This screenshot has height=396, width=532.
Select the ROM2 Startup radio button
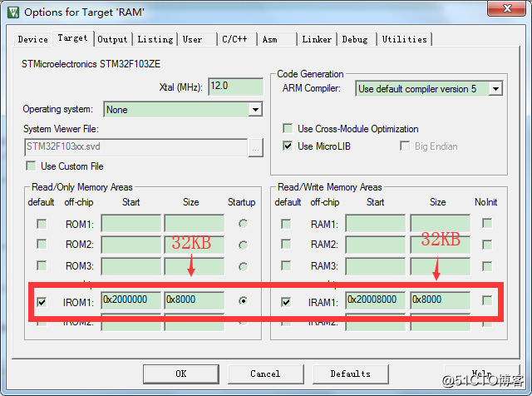[x=243, y=245]
